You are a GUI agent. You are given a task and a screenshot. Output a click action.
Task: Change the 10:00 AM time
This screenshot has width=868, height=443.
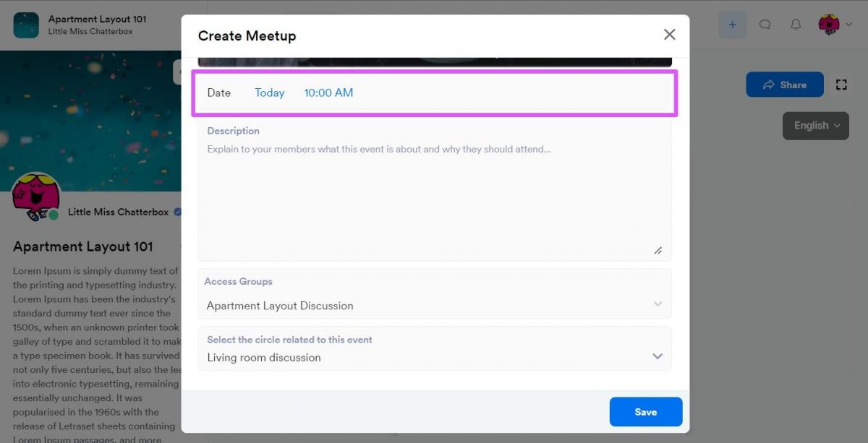pyautogui.click(x=328, y=93)
